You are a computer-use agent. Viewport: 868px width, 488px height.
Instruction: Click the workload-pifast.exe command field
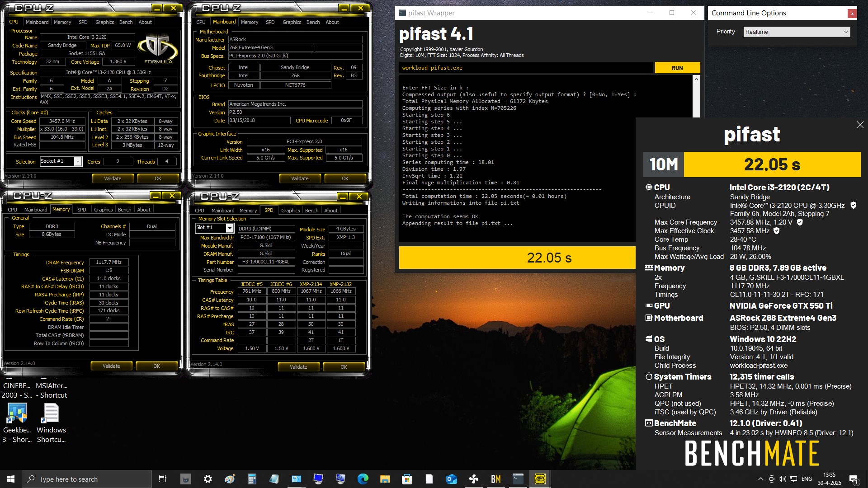point(526,68)
